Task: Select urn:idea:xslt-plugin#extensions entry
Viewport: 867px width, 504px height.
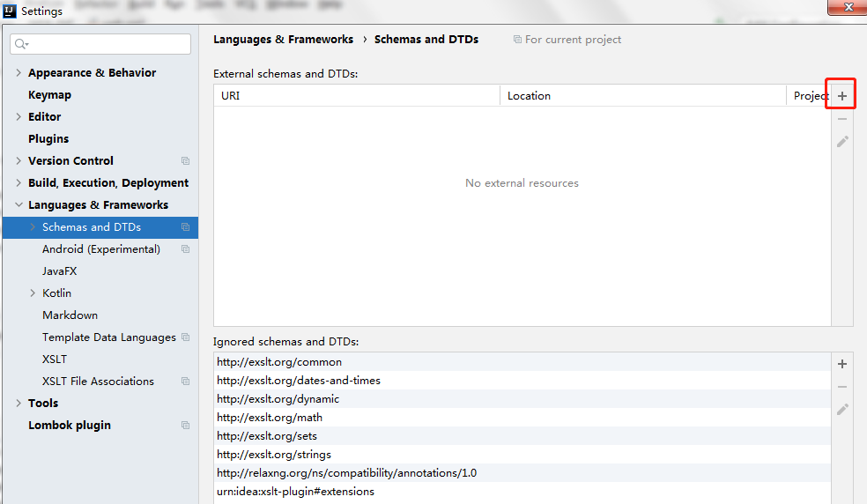Action: [522, 492]
